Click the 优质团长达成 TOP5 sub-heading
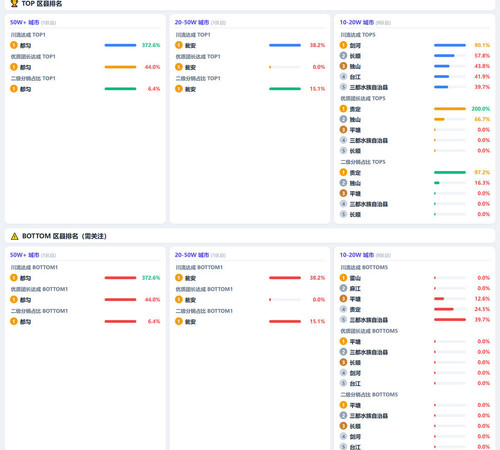The image size is (500, 450). pyautogui.click(x=363, y=98)
